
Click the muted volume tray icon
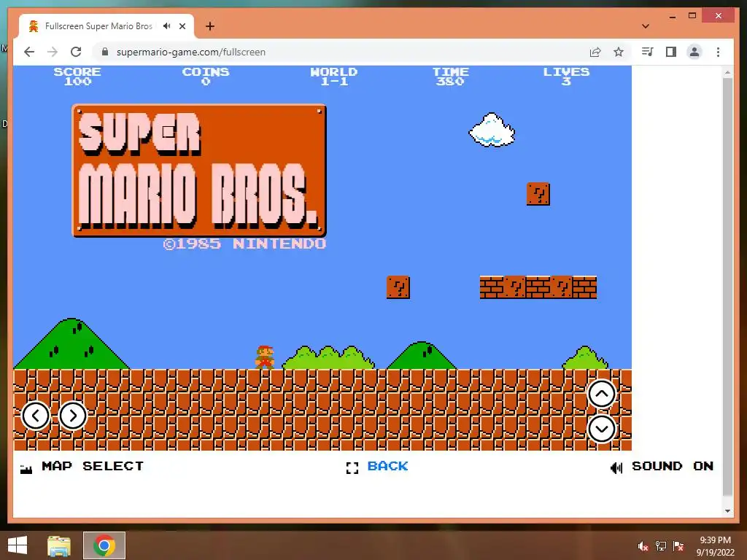pyautogui.click(x=643, y=546)
